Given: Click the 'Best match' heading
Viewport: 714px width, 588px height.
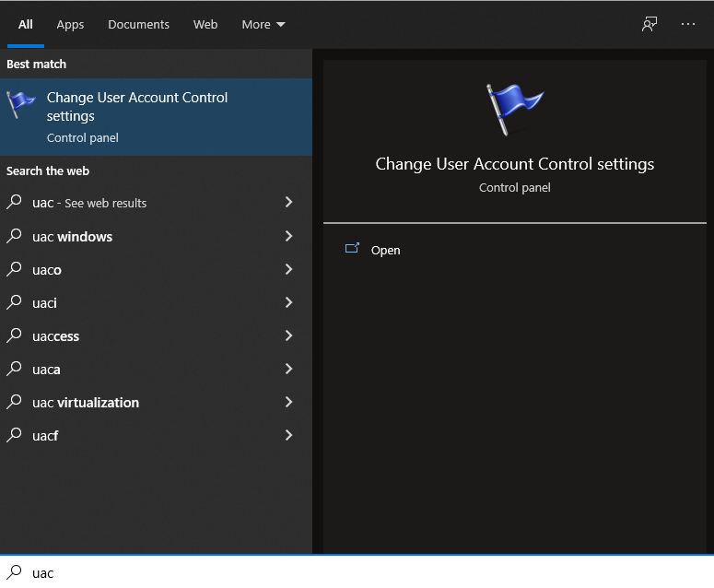Looking at the screenshot, I should coord(37,65).
